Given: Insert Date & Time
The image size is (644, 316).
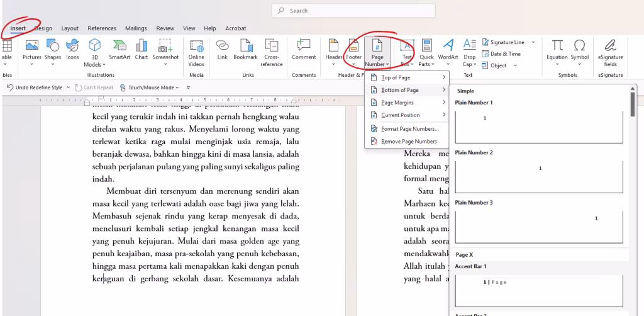Looking at the screenshot, I should coord(501,54).
